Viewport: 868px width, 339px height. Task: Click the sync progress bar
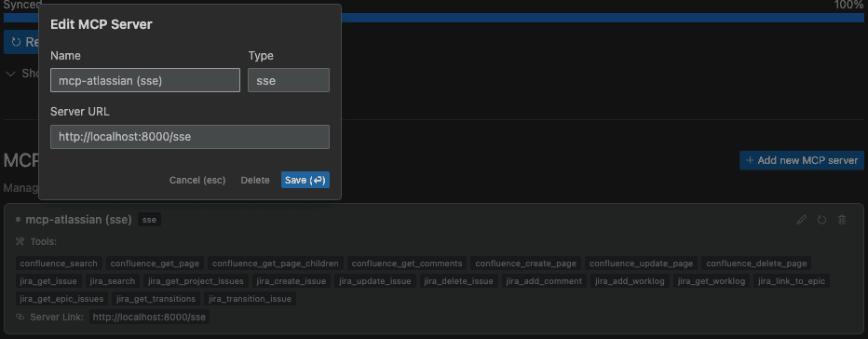click(433, 18)
